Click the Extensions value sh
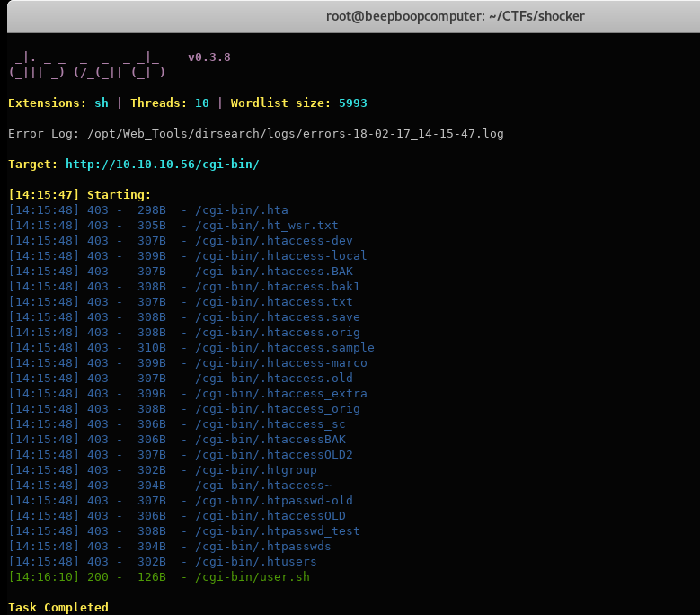 [x=101, y=103]
